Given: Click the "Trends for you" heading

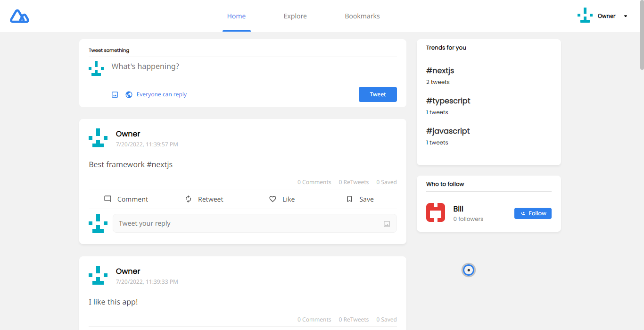Looking at the screenshot, I should click(x=446, y=48).
